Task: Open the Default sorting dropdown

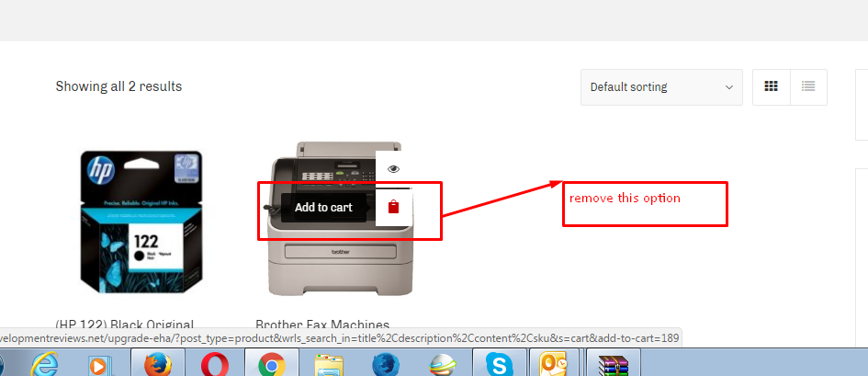Action: pyautogui.click(x=661, y=87)
